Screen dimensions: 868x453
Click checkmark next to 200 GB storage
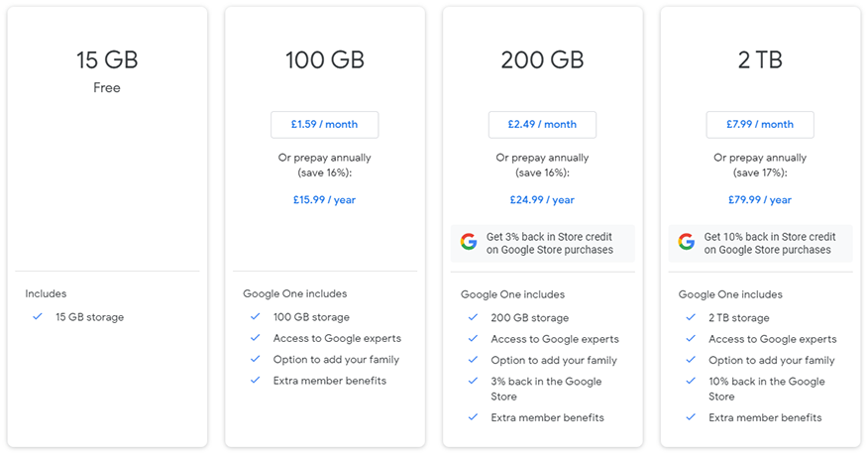473,318
